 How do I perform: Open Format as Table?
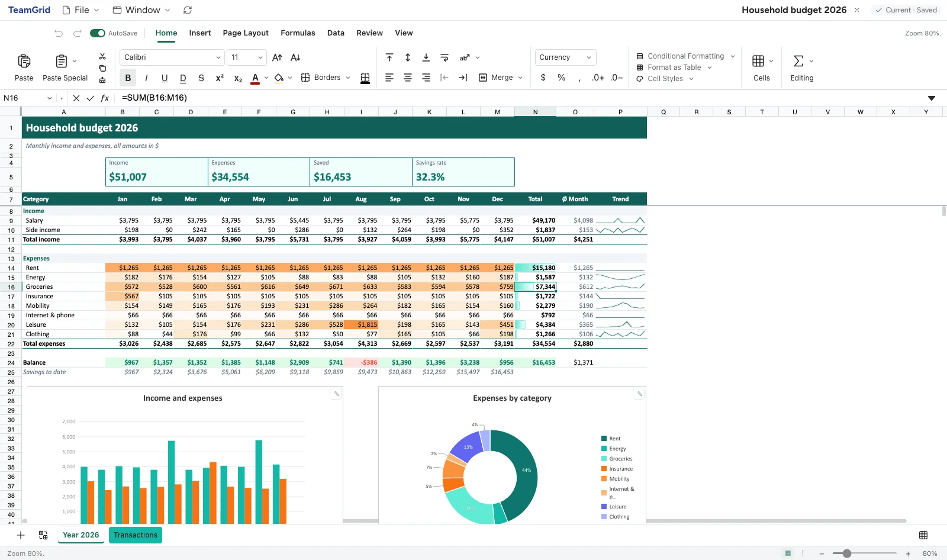point(674,67)
